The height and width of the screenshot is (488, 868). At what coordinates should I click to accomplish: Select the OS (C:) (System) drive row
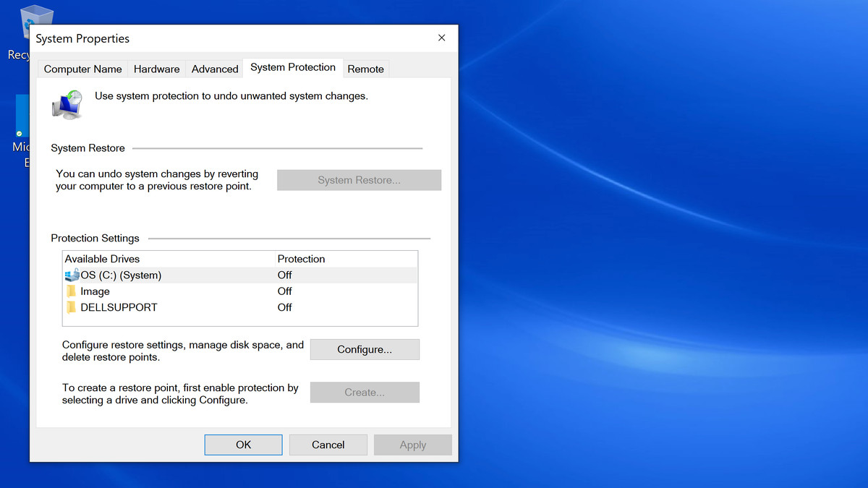pos(240,275)
